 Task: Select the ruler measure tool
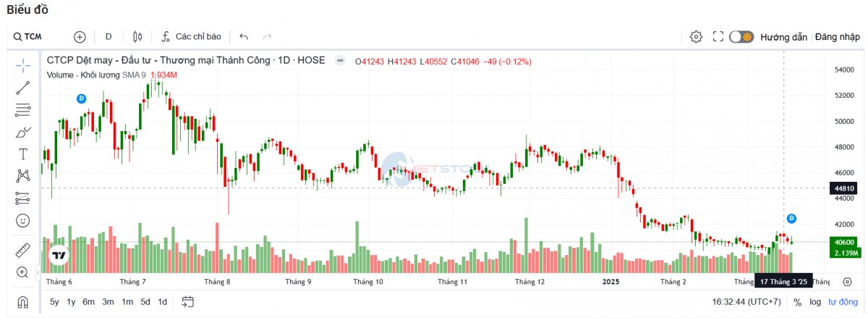tap(23, 251)
